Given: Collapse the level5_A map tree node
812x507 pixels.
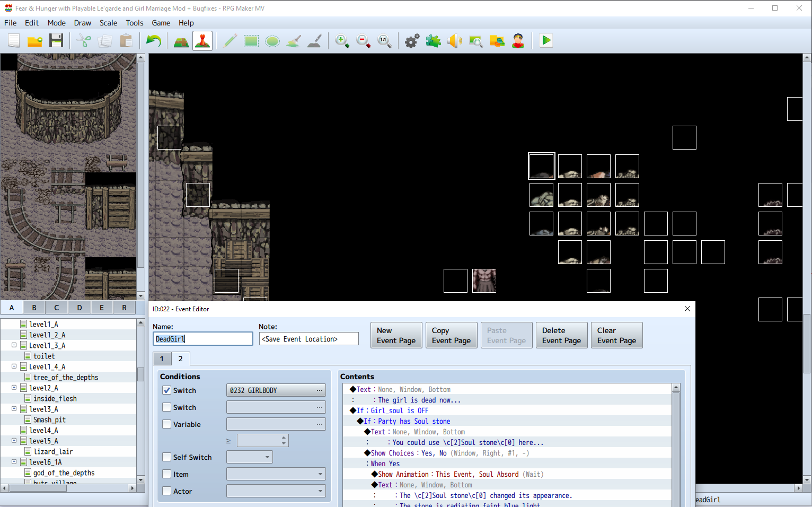Looking at the screenshot, I should (x=14, y=441).
